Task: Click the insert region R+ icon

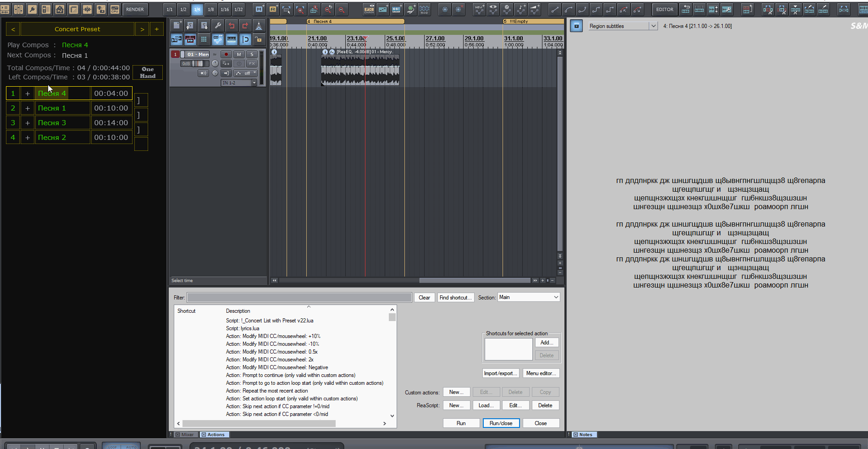Action: [273, 9]
